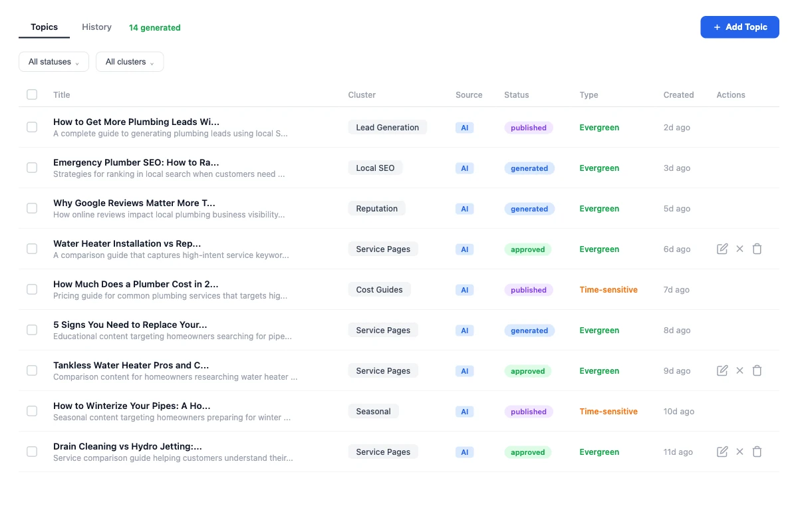Click the X icon on Water Heater Installation row
798x532 pixels.
point(739,249)
